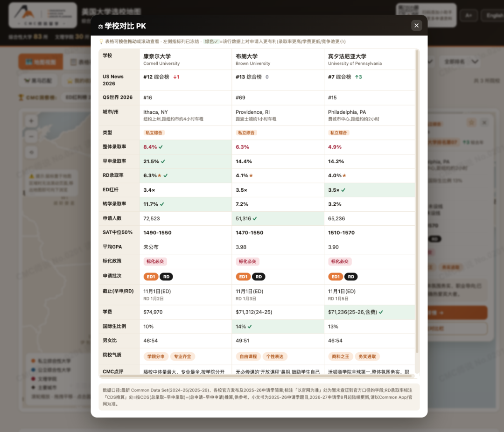Click the RD badge in Penn column

tap(351, 277)
